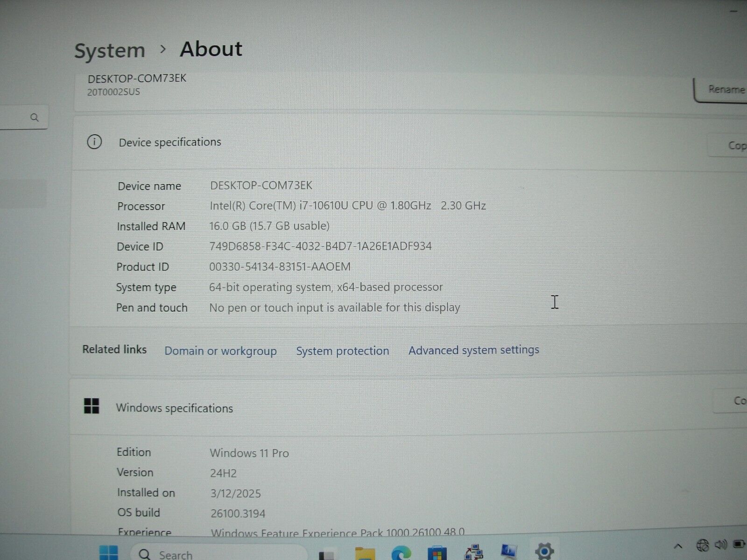The image size is (747, 560).
Task: Open System protection link
Action: [342, 351]
